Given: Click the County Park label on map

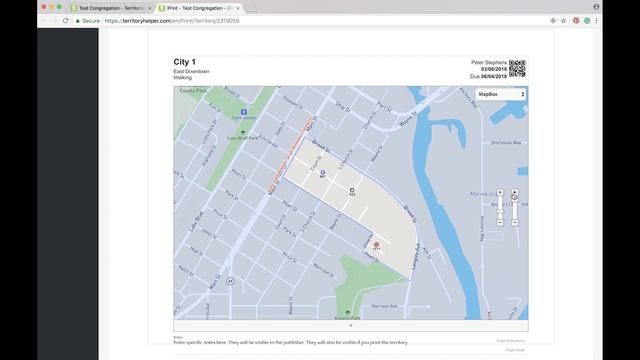Looking at the screenshot, I should (193, 91).
